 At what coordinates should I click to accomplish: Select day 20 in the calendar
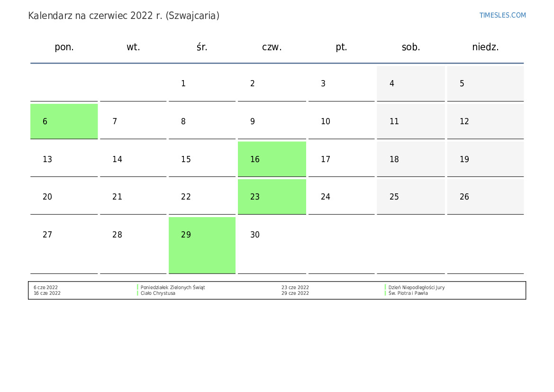click(x=64, y=197)
